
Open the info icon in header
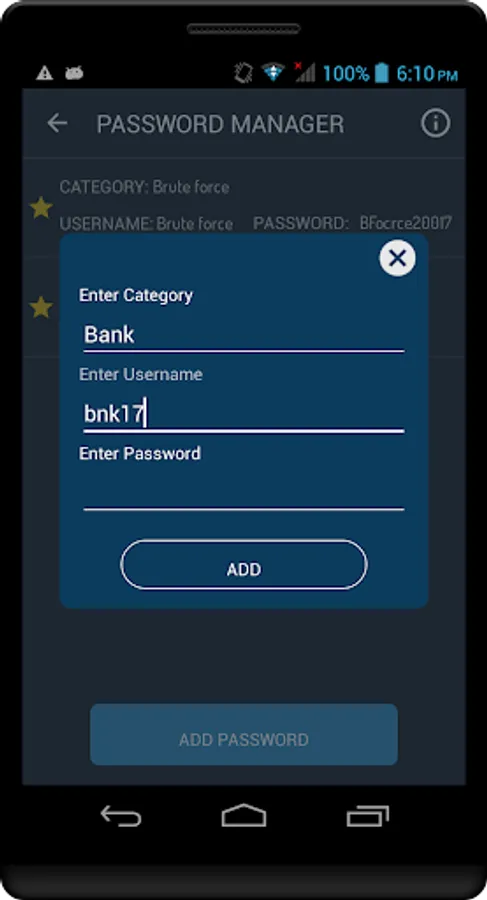[x=435, y=123]
